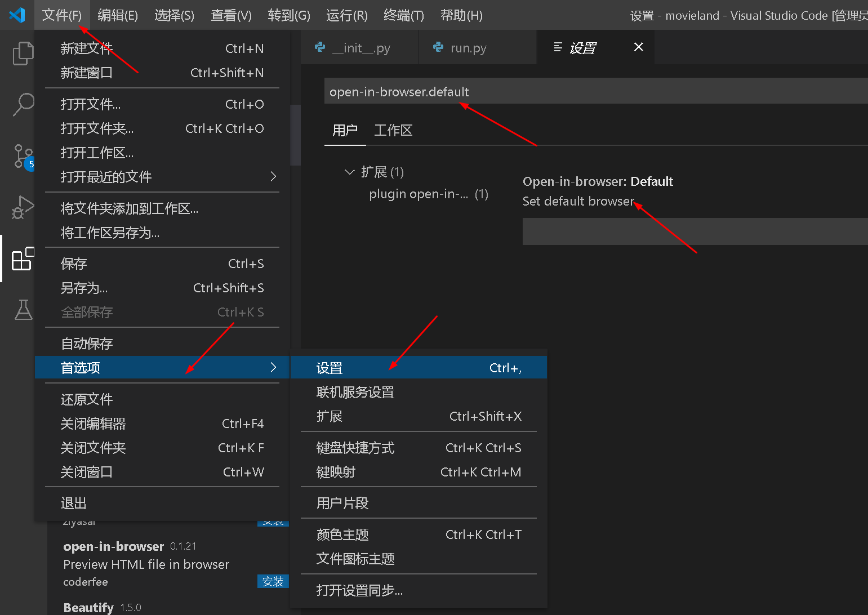This screenshot has width=868, height=615.
Task: Choose 打开工作区... menu entry
Action: point(162,153)
